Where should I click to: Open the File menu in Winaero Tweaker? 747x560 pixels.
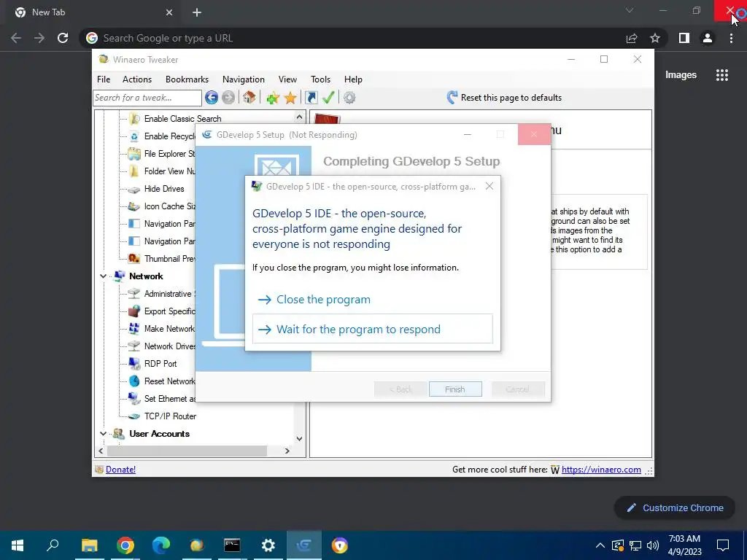click(104, 79)
